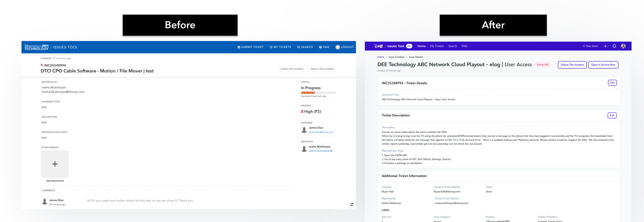This screenshot has width=644, height=222.
Task: Click refresh comments icon
Action: click(x=352, y=204)
